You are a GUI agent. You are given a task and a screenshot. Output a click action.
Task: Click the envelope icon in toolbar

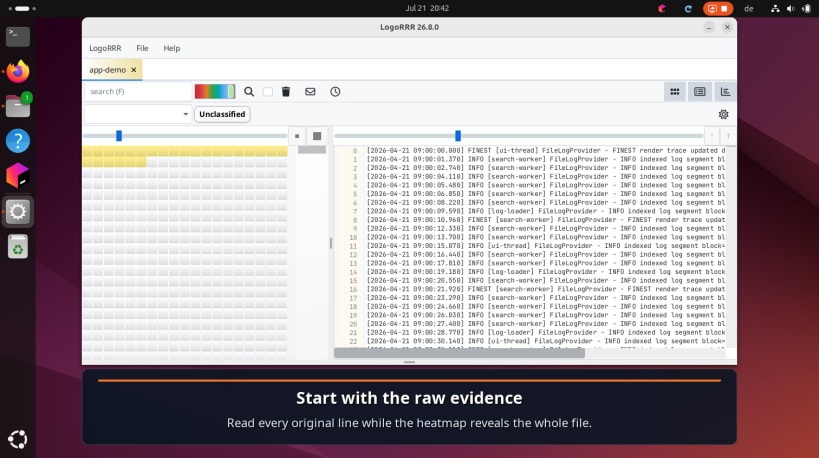click(310, 92)
